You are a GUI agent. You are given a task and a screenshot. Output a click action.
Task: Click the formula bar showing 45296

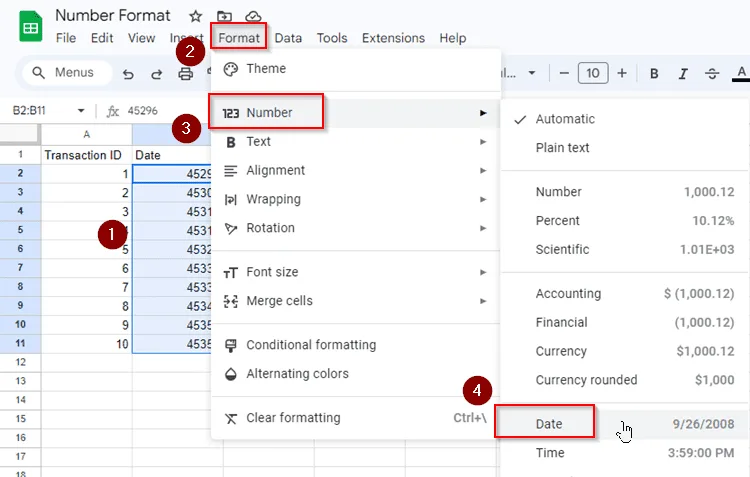[x=143, y=111]
